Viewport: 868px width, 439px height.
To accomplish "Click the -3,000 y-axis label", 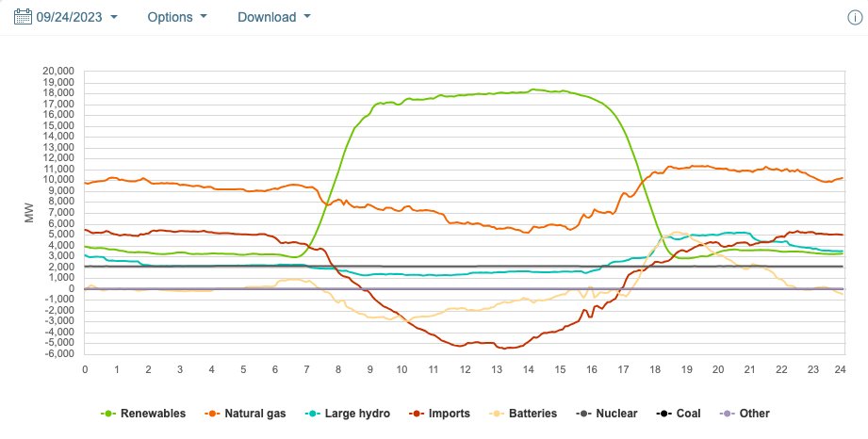I will 59,321.
